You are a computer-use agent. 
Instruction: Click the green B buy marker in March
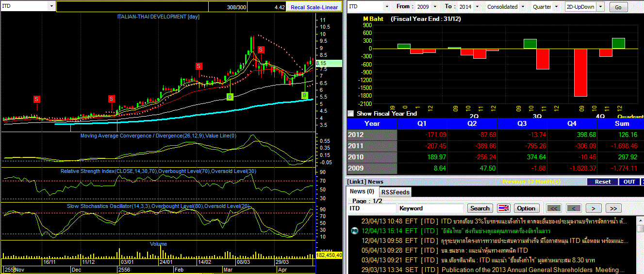coord(230,97)
